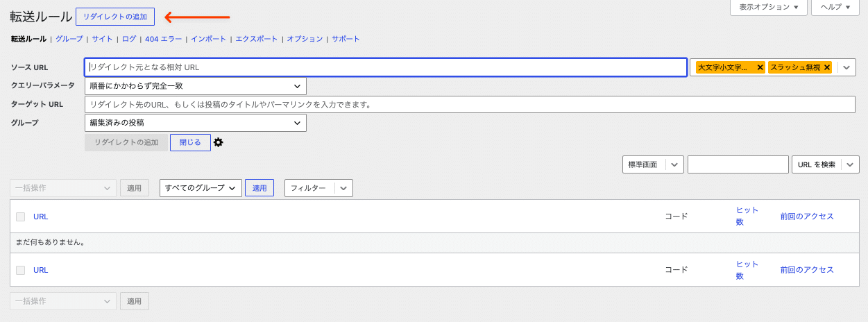The height and width of the screenshot is (322, 868).
Task: Click the スラッシュ無視 tag label
Action: pos(795,67)
